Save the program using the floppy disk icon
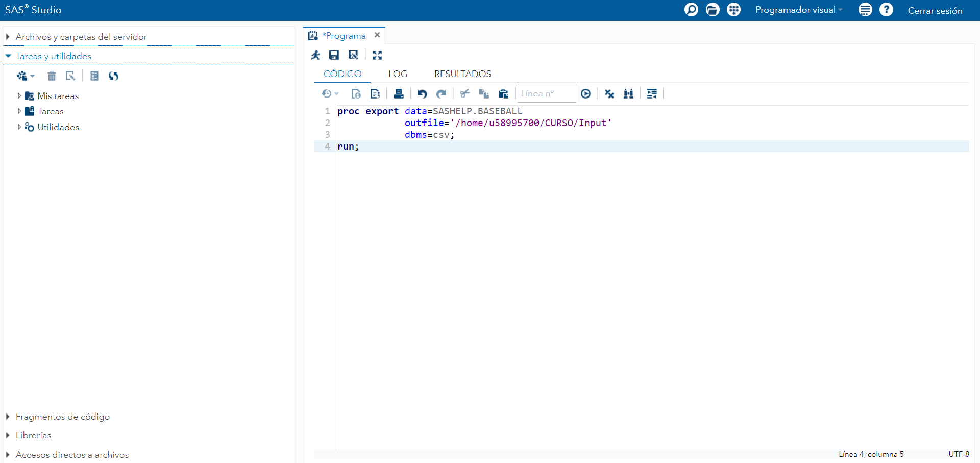The width and height of the screenshot is (980, 463). pyautogui.click(x=334, y=55)
